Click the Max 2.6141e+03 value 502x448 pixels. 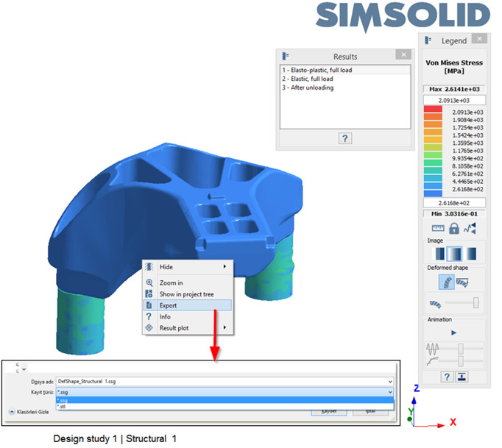pos(454,89)
